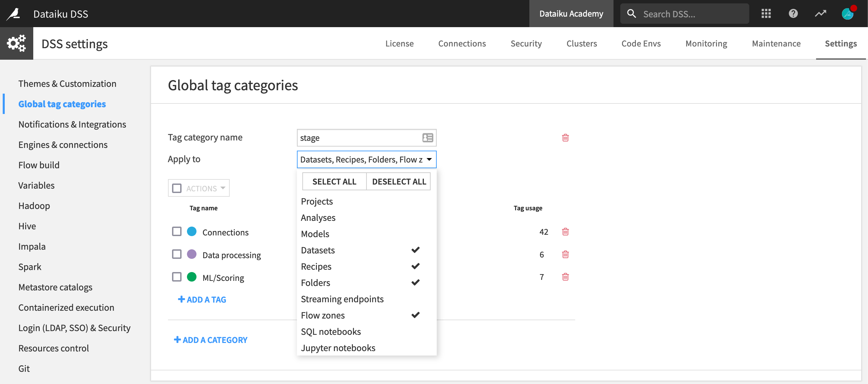Open the Security tab
This screenshot has height=384, width=868.
tap(526, 43)
